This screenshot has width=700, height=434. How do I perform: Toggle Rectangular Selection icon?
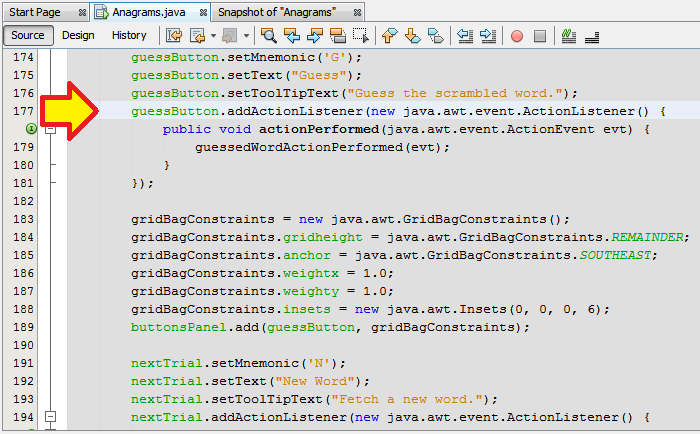361,35
